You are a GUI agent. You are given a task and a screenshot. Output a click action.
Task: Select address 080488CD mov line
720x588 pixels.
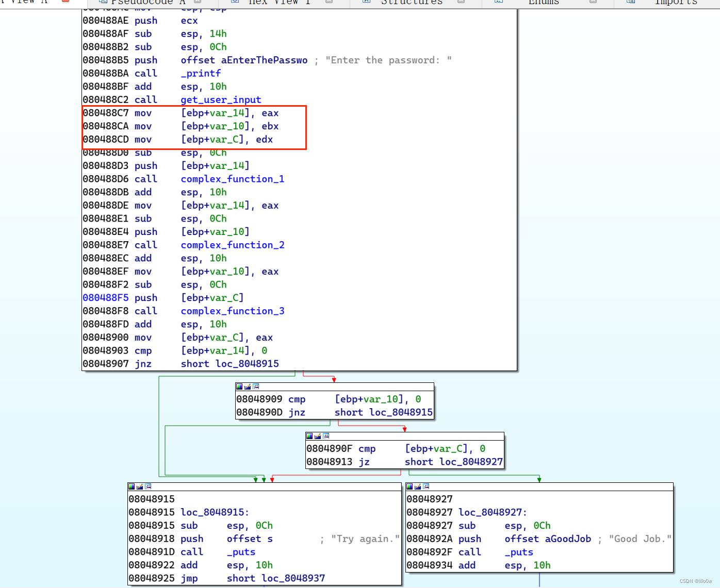pyautogui.click(x=178, y=140)
